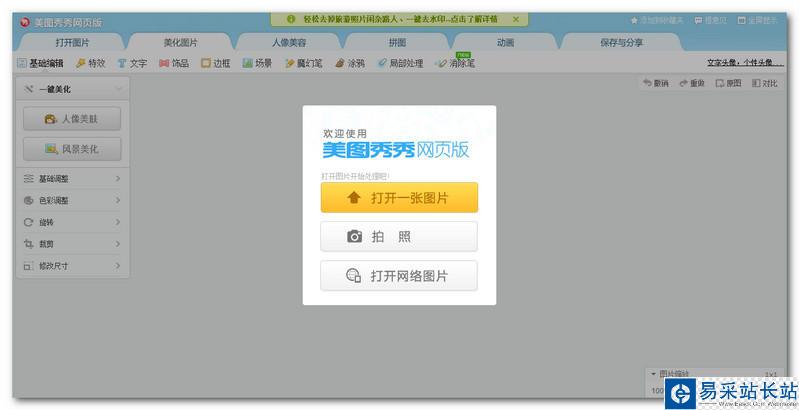Click the 风景美化 landscape beautify button
Screen dimensions: 799x410
point(72,149)
